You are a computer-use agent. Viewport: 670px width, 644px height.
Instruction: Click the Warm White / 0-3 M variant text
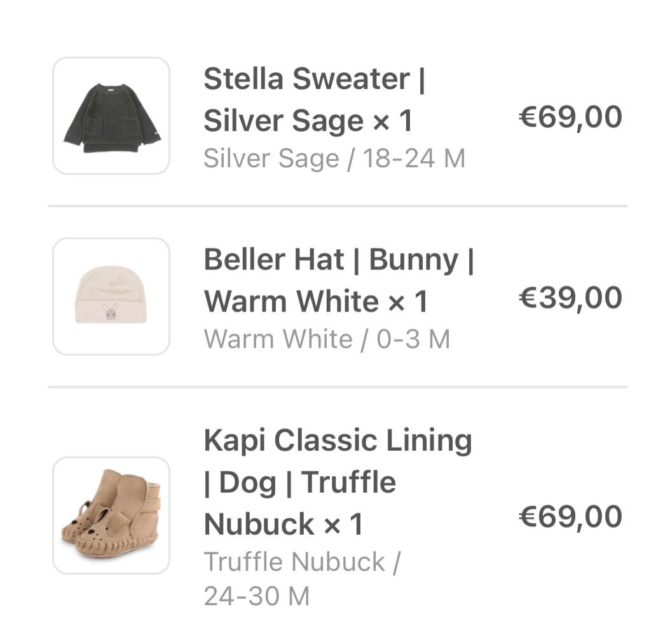[327, 339]
